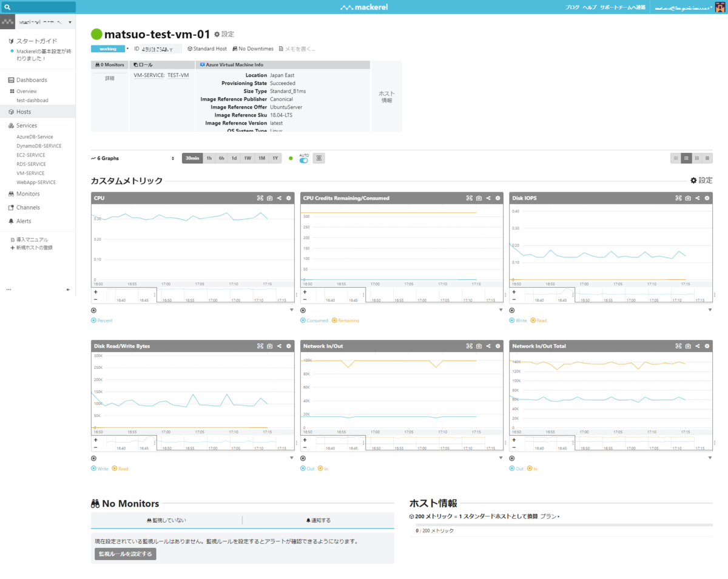
Task: Zoom in the CPU graph timeline
Action: point(95,292)
